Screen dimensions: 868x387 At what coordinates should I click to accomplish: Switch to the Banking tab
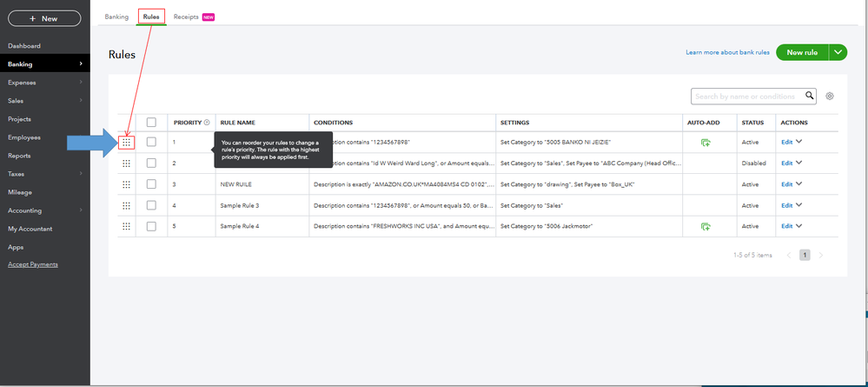[x=116, y=17]
